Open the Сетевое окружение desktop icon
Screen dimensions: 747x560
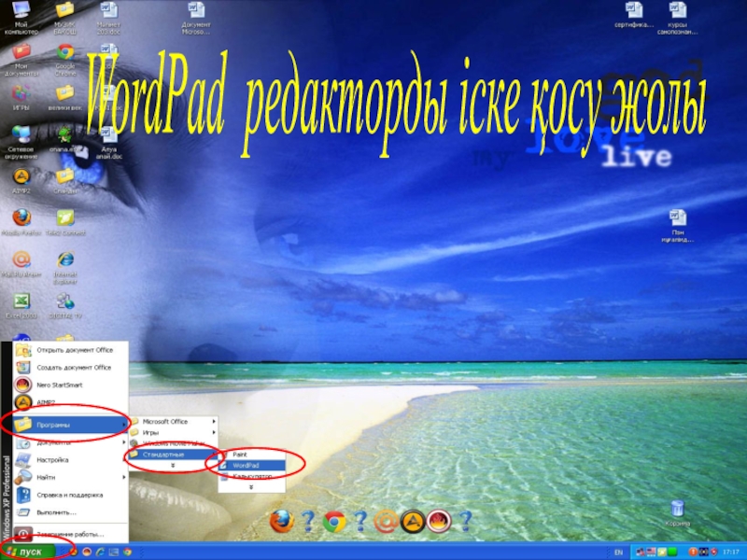[x=21, y=142]
